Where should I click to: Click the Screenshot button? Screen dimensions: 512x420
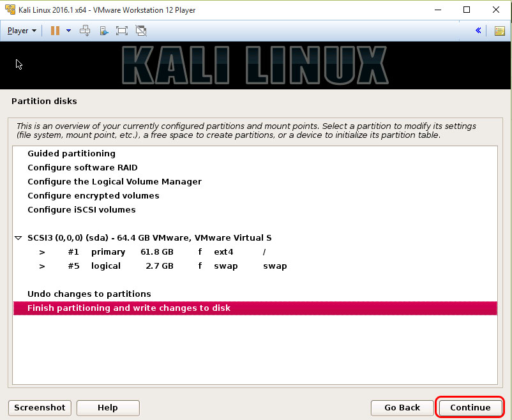(x=40, y=408)
